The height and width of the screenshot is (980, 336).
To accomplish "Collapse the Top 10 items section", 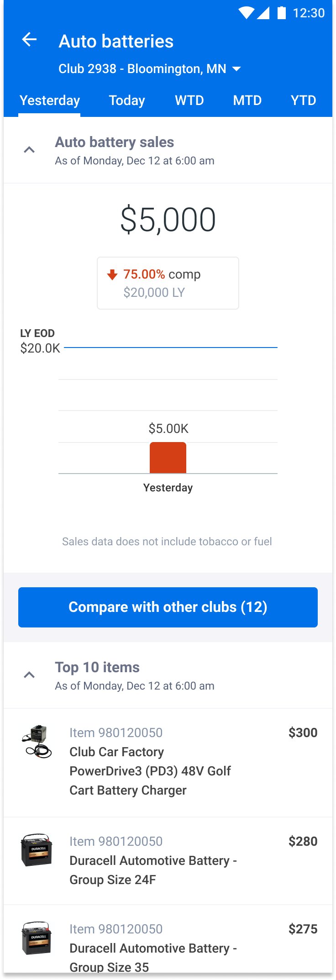I will click(x=29, y=675).
